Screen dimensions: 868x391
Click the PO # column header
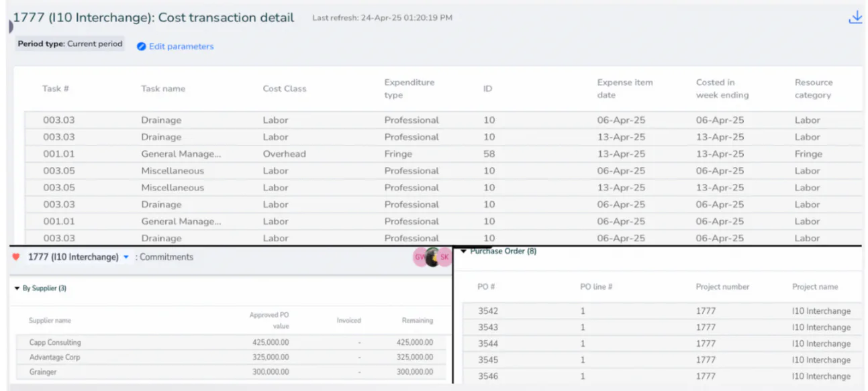pos(486,287)
